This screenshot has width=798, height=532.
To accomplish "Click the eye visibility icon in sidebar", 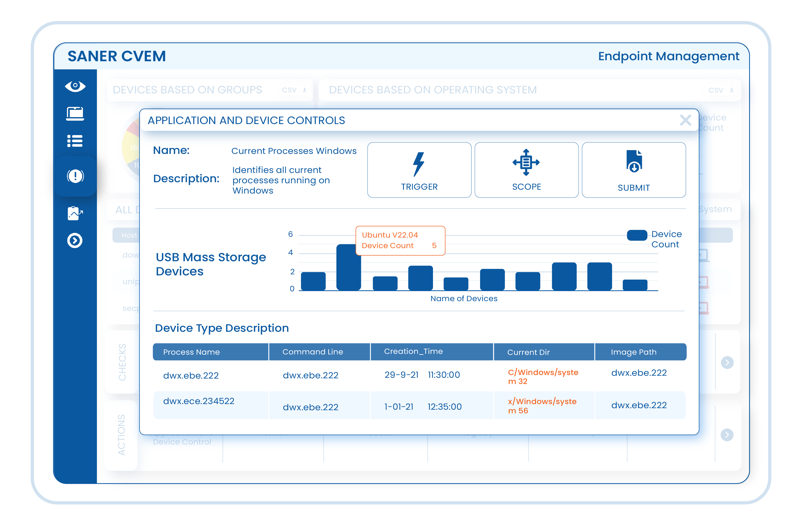I will pos(75,86).
